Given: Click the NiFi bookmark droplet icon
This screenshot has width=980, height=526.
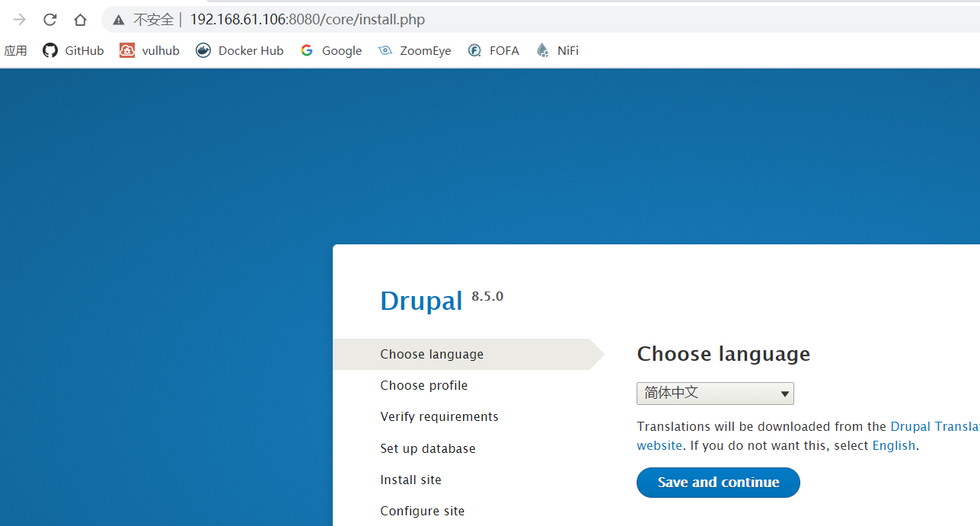Looking at the screenshot, I should click(542, 50).
